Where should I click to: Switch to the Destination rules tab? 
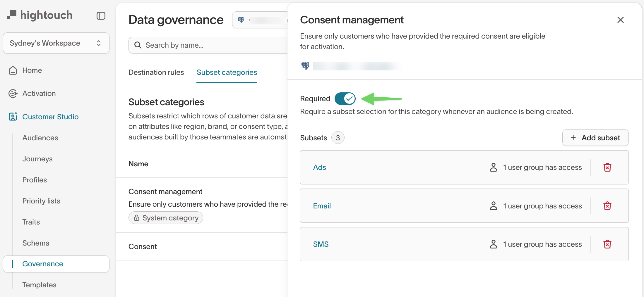click(x=156, y=72)
